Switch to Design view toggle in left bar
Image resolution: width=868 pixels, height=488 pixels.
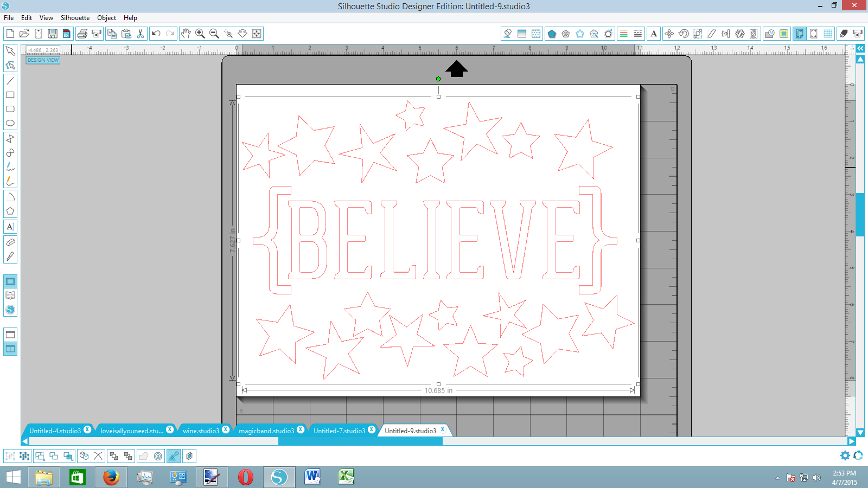click(x=10, y=281)
